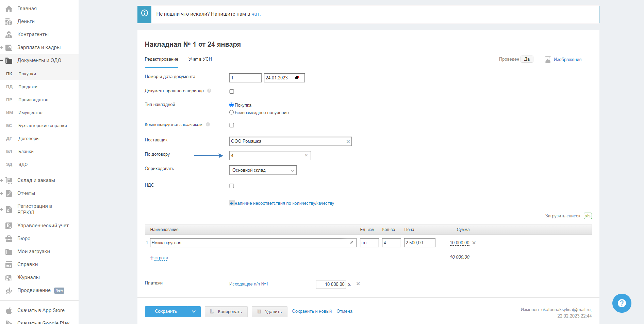Click the Копировать button
Image resolution: width=644 pixels, height=324 pixels.
[226, 311]
